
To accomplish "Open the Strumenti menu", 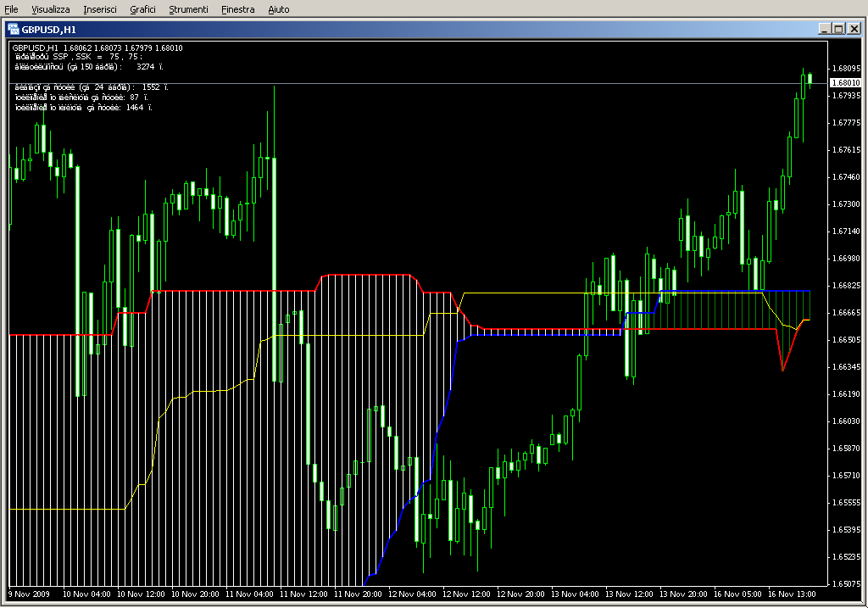I will (x=188, y=9).
